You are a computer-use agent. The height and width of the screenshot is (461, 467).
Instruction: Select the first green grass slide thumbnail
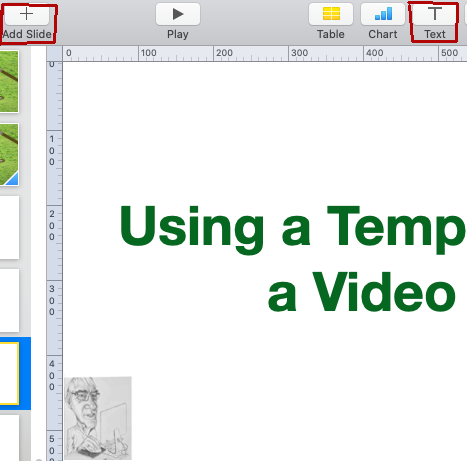(x=9, y=81)
